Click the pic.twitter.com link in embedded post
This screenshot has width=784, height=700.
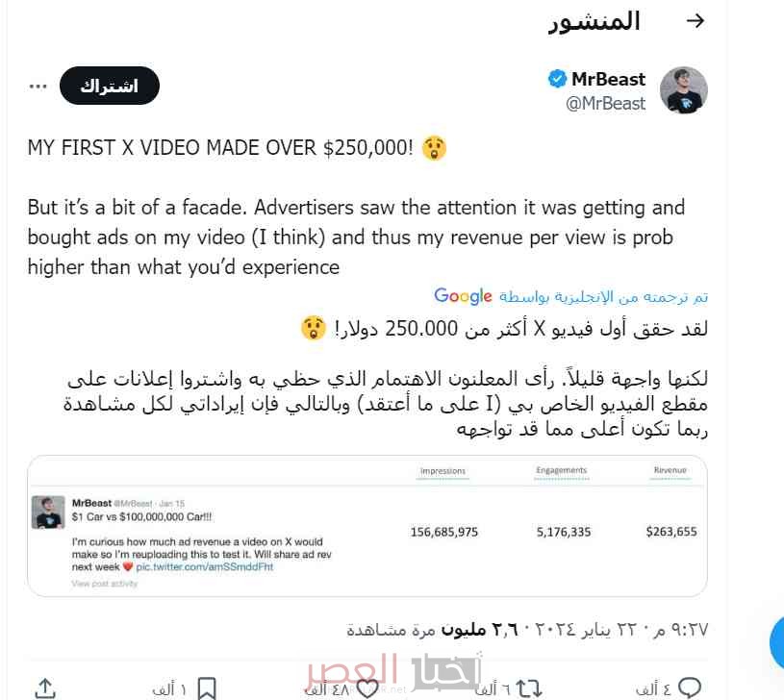[x=205, y=566]
